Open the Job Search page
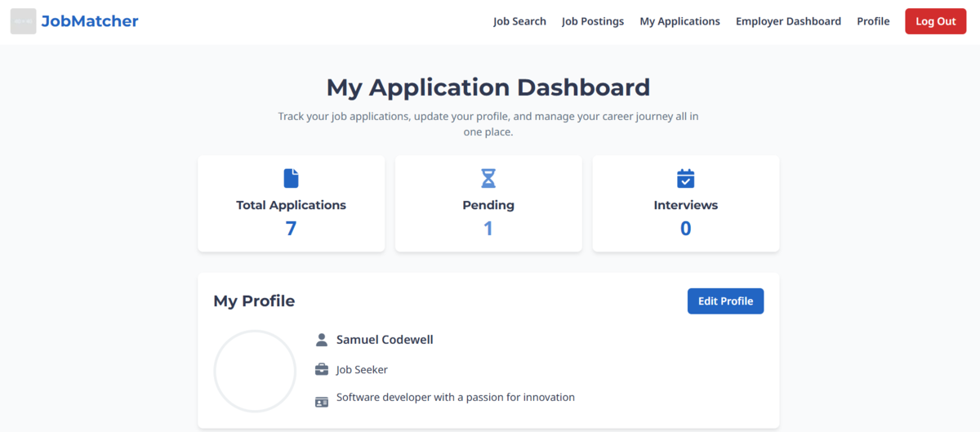 coord(519,21)
